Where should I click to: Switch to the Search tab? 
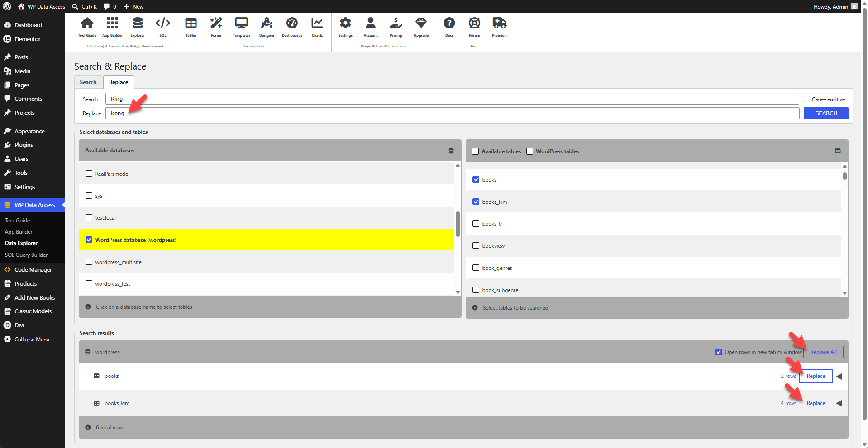tap(88, 82)
